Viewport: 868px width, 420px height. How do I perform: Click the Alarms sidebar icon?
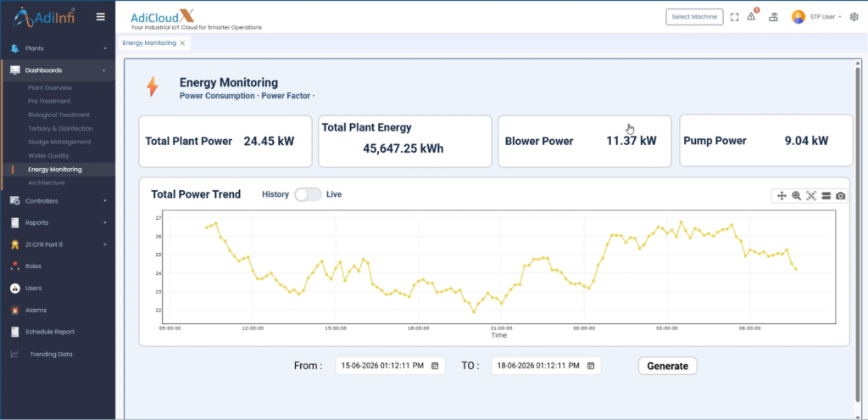[15, 311]
